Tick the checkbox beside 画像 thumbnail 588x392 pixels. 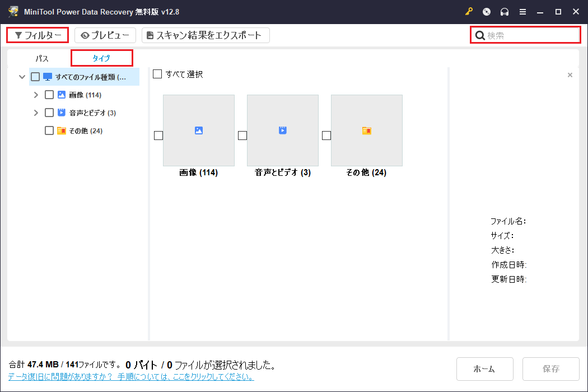tap(158, 136)
